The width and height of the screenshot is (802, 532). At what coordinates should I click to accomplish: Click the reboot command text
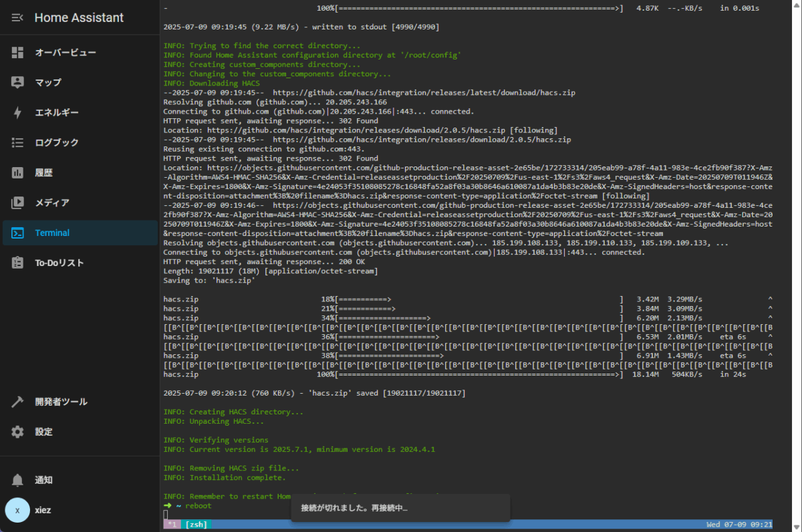pos(198,506)
